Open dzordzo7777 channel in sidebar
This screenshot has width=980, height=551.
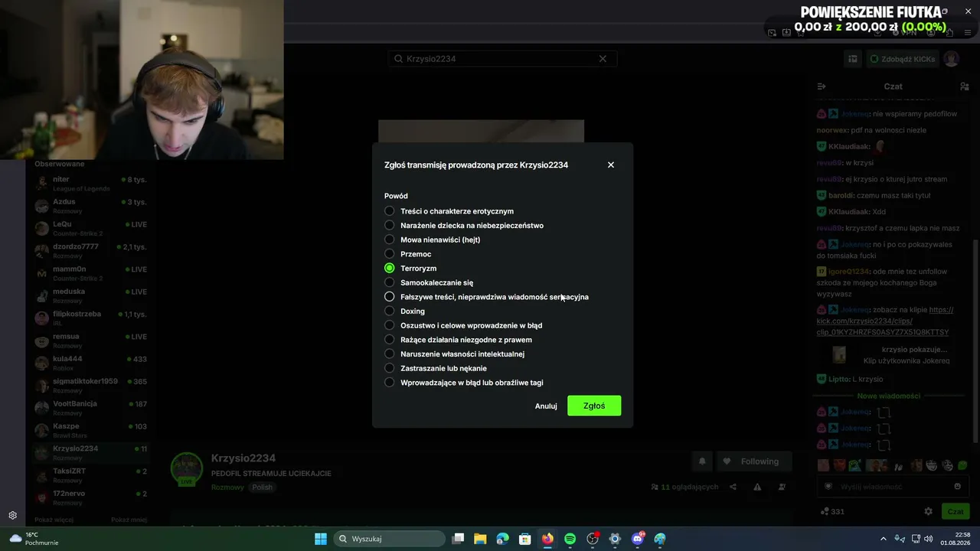tap(92, 251)
